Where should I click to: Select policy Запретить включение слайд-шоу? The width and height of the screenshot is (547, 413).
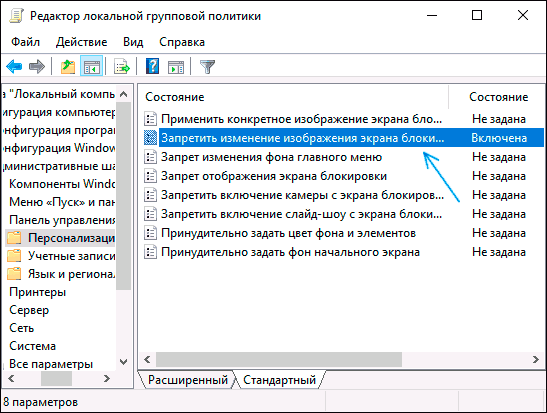tap(301, 214)
